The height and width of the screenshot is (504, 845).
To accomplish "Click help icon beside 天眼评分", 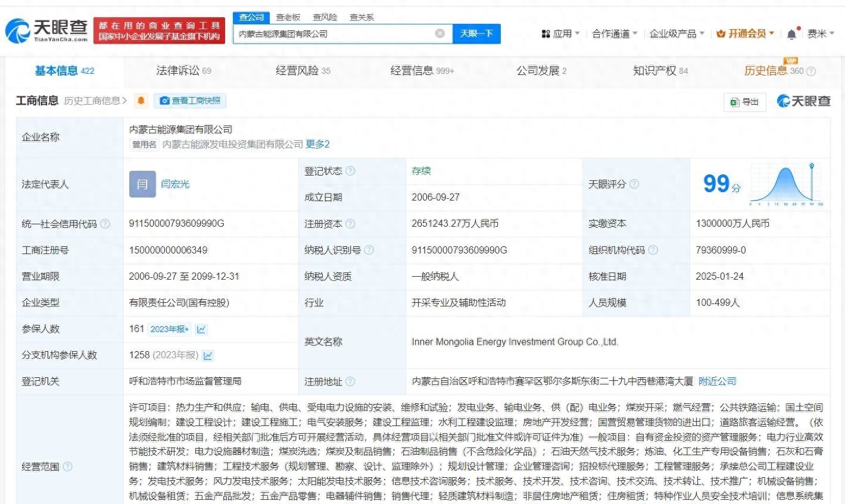I will 634,184.
